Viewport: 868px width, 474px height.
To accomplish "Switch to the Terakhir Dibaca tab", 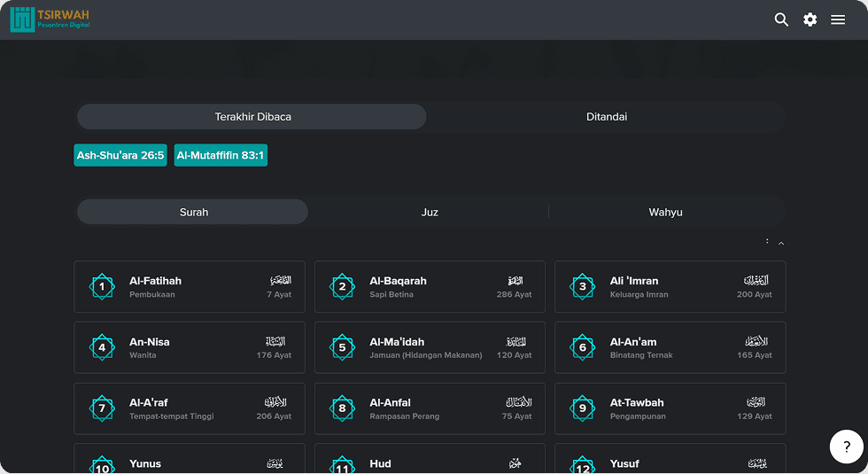I will (252, 117).
